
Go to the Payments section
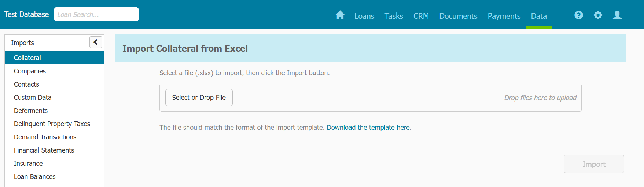pyautogui.click(x=504, y=16)
